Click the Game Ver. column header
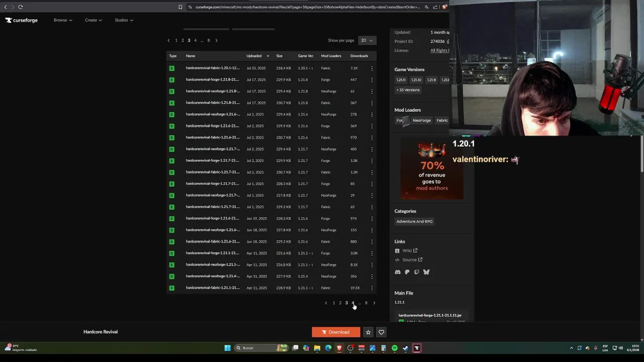 (305, 56)
